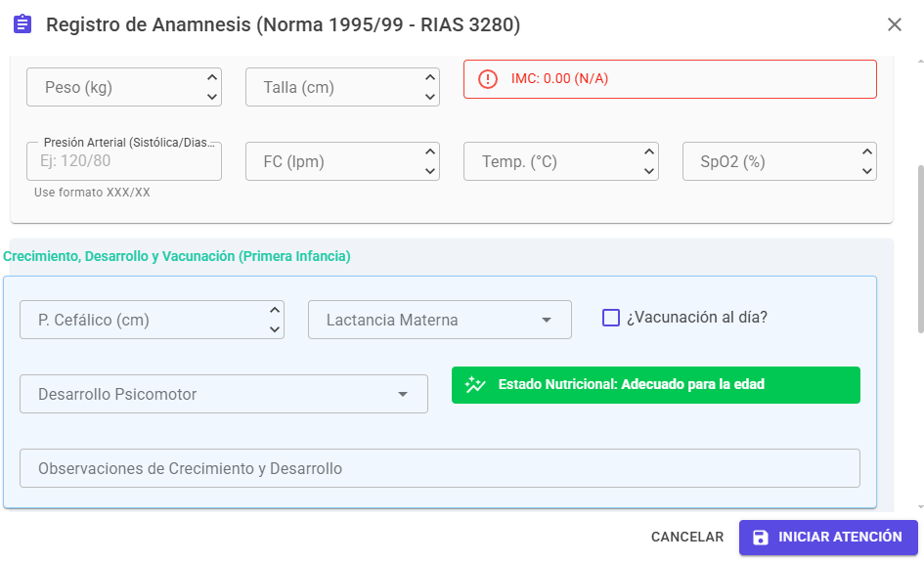
Task: Click the clipboard icon beside the dialog title
Action: 22,24
